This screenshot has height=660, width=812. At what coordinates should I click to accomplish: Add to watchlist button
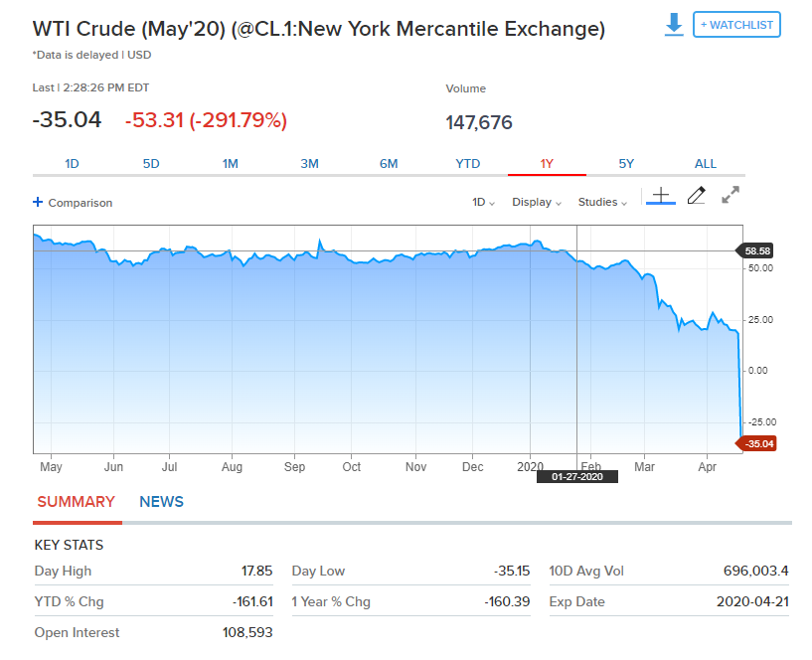point(736,25)
